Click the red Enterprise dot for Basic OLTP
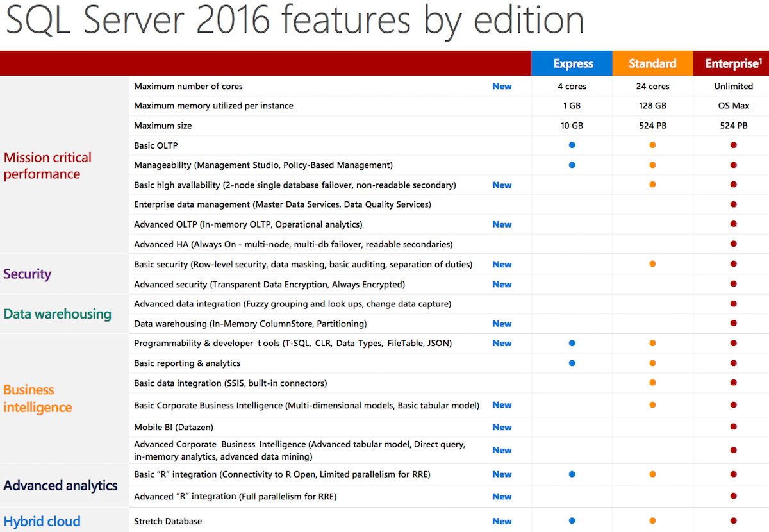The height and width of the screenshot is (532, 769). pos(733,145)
